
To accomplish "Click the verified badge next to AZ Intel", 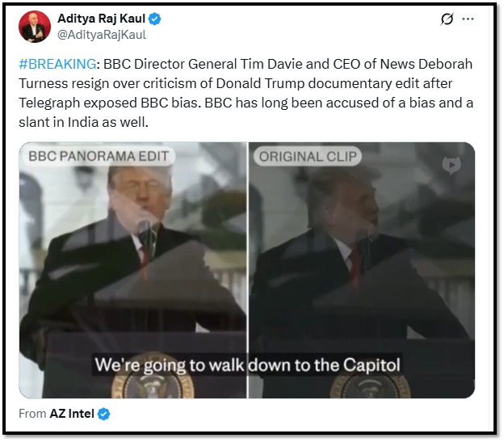I will 103,414.
